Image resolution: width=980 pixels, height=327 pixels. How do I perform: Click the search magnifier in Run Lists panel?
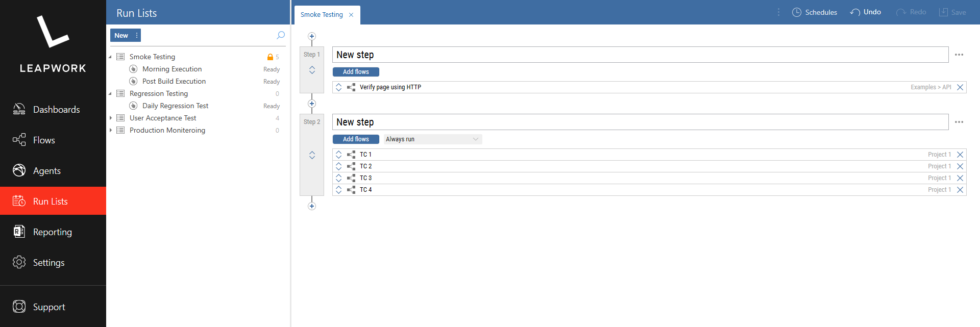(x=280, y=35)
